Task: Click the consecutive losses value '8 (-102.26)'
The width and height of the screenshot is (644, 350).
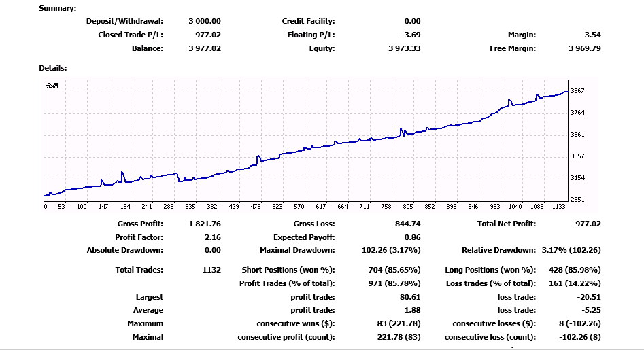Action: pyautogui.click(x=579, y=323)
